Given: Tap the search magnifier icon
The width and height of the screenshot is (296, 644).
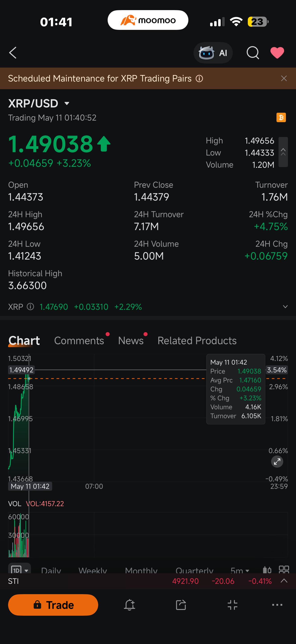Looking at the screenshot, I should pyautogui.click(x=253, y=53).
